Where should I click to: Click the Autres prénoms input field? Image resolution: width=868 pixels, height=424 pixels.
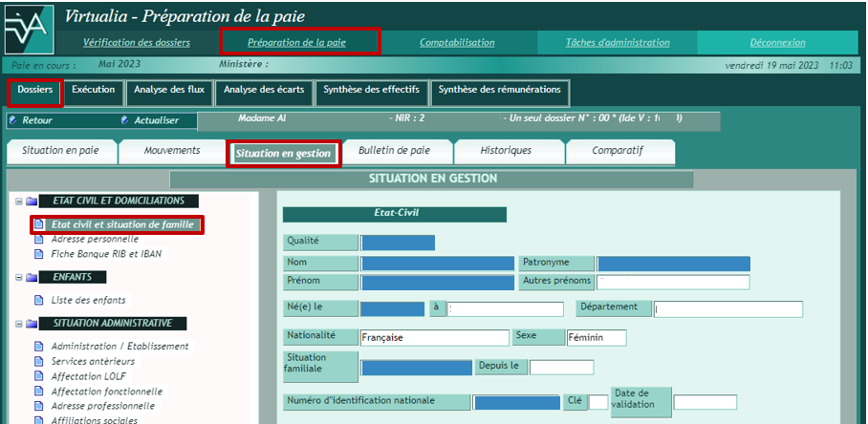coord(673,282)
